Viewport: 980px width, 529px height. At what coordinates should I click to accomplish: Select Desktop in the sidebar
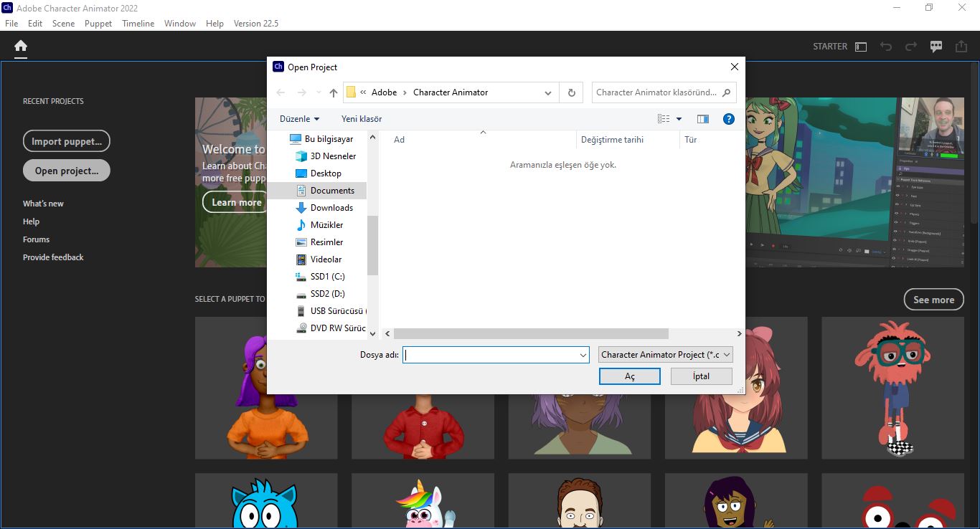(x=319, y=173)
